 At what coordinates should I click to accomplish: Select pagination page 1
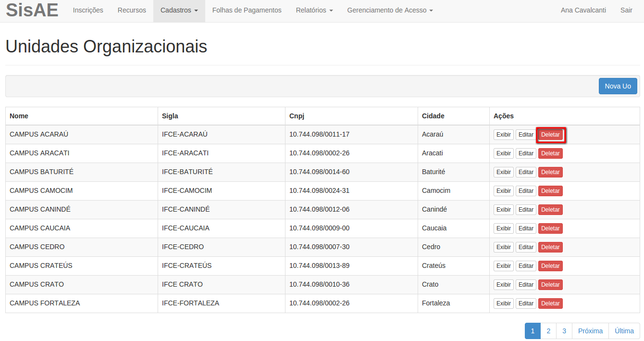click(533, 331)
